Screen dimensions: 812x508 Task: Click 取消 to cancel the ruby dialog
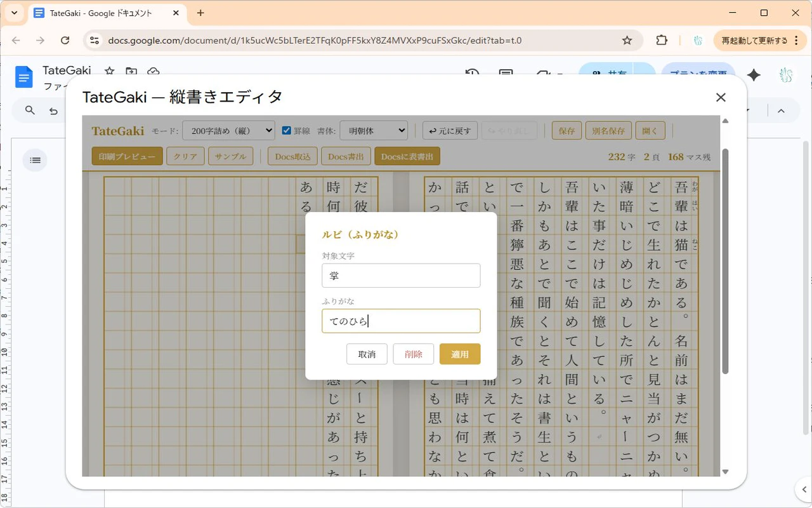(367, 354)
